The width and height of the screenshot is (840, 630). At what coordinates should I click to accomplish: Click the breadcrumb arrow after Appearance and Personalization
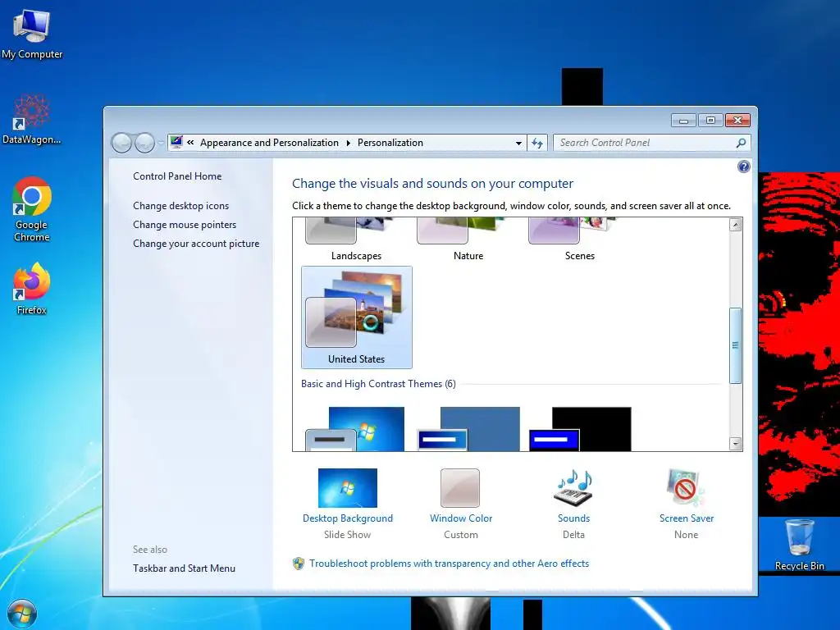point(348,143)
